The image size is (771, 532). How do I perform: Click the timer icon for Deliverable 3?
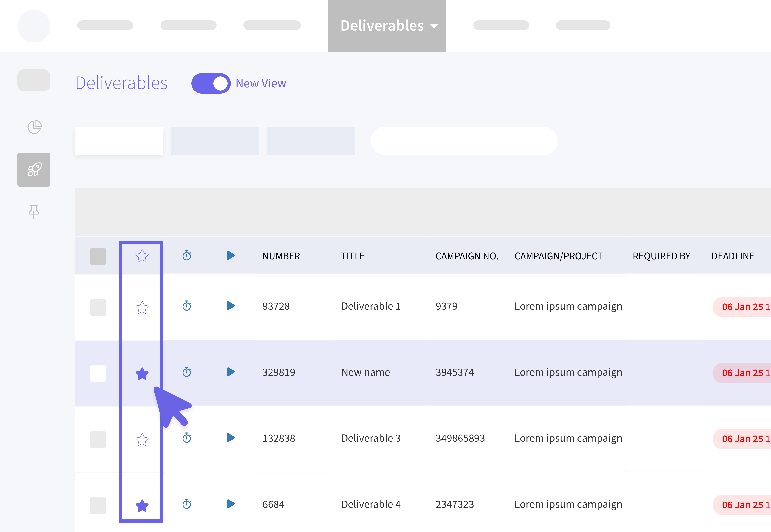(187, 438)
